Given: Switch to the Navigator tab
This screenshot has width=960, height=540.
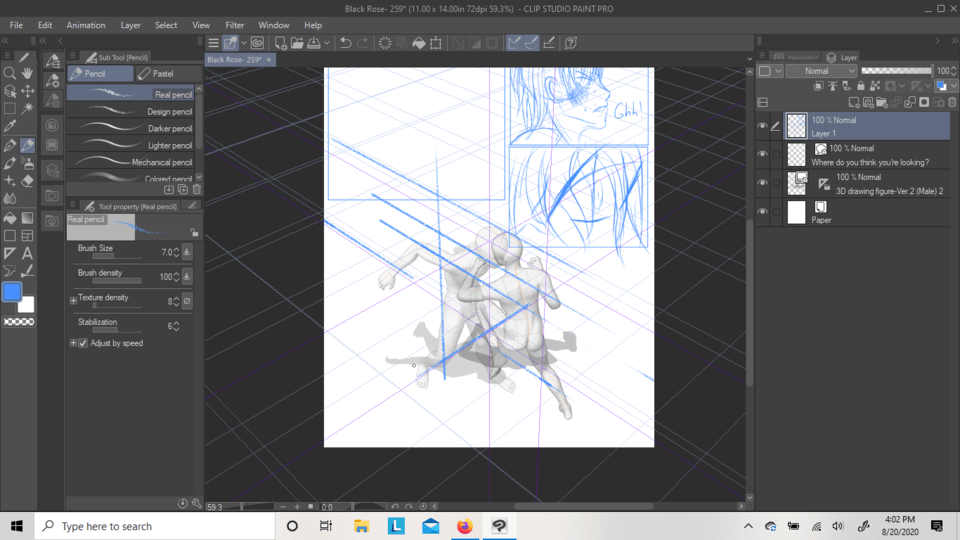Looking at the screenshot, I should point(796,57).
